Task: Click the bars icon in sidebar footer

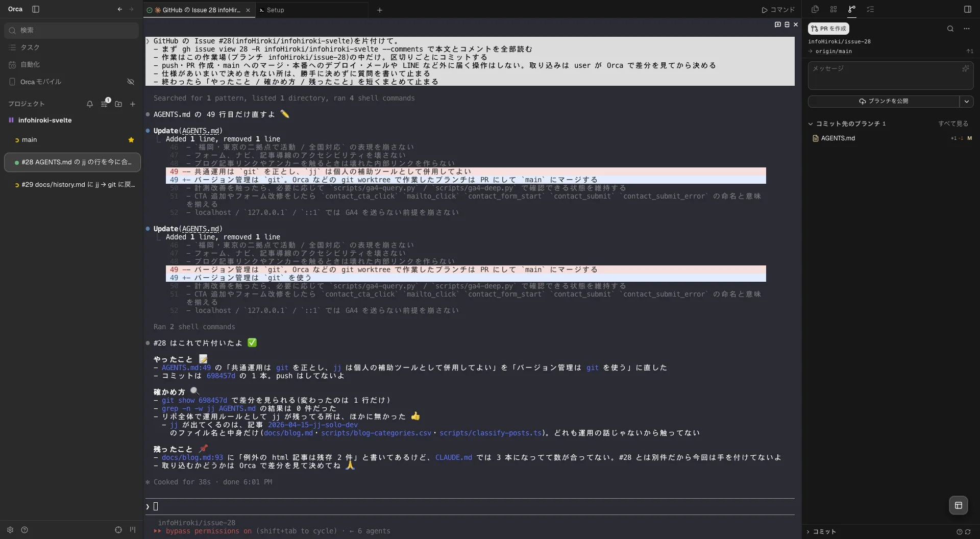Action: click(x=133, y=530)
